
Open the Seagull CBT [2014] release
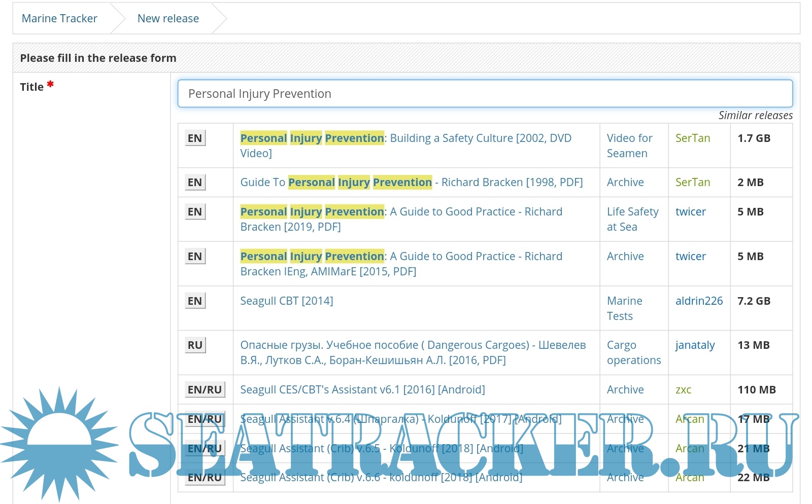[287, 301]
